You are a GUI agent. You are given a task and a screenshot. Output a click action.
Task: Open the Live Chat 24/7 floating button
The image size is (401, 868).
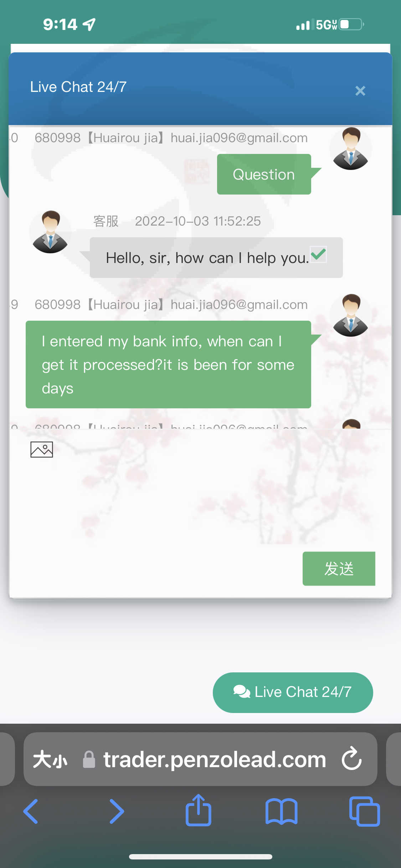tap(293, 692)
